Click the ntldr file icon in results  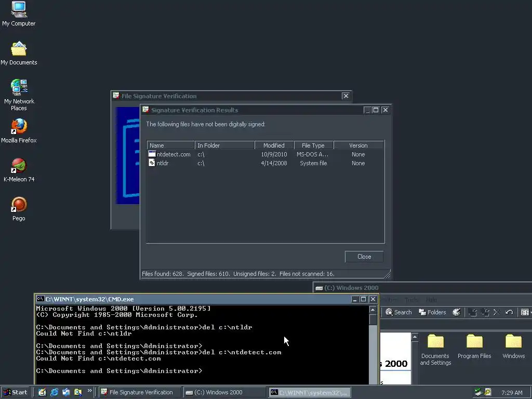[152, 163]
